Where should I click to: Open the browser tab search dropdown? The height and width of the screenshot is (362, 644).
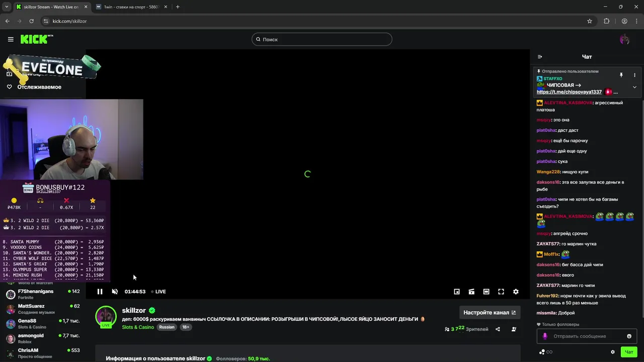point(7,7)
